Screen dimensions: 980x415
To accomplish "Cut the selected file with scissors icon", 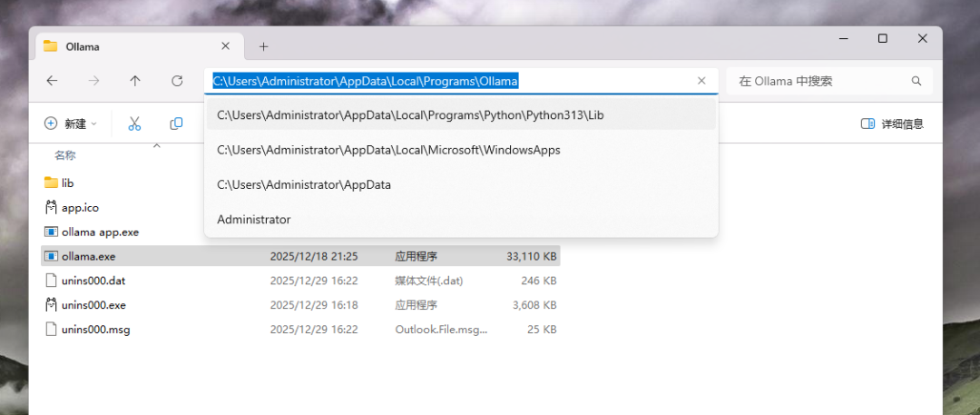I will tap(134, 124).
